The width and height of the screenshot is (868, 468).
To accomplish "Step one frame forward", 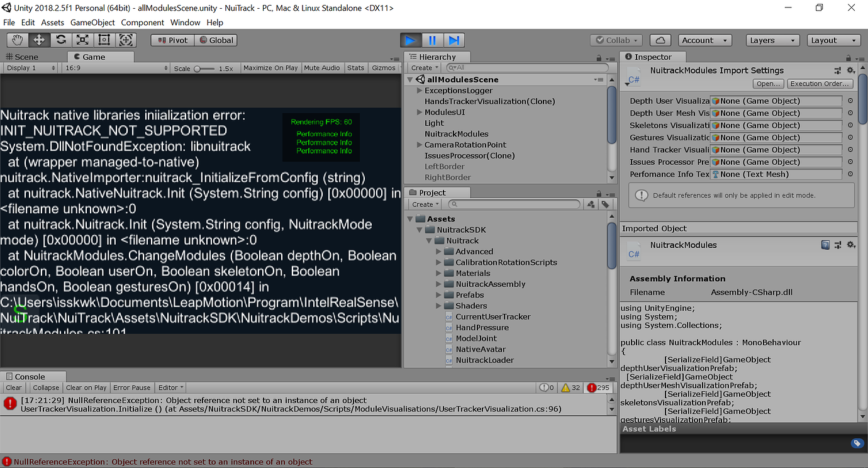I will point(454,40).
